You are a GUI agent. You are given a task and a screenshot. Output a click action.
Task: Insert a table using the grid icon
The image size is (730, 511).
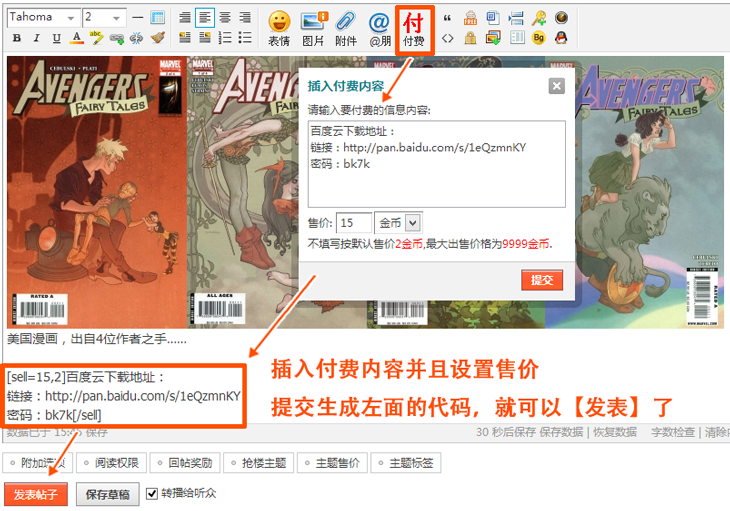(158, 18)
